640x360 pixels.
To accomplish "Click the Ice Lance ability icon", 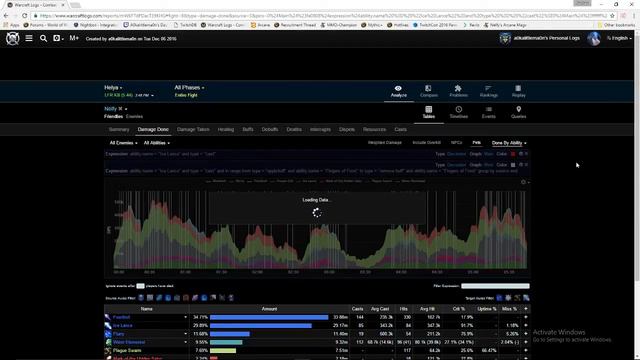I will coord(108,325).
